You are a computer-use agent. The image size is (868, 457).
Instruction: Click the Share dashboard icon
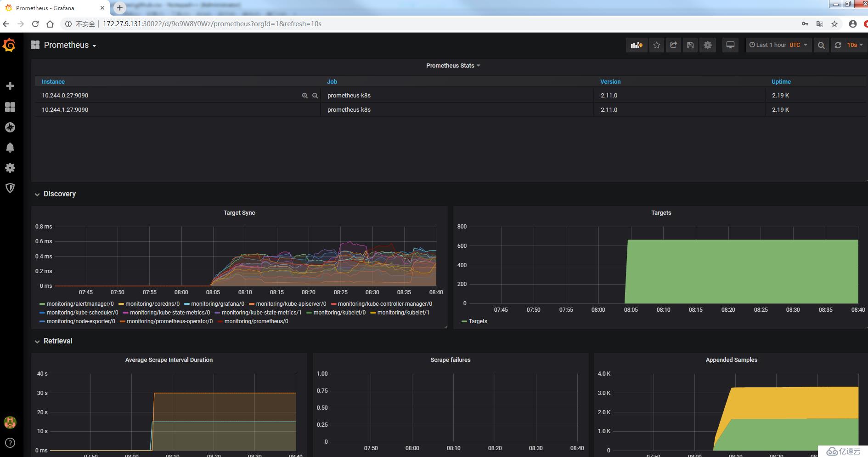[674, 45]
